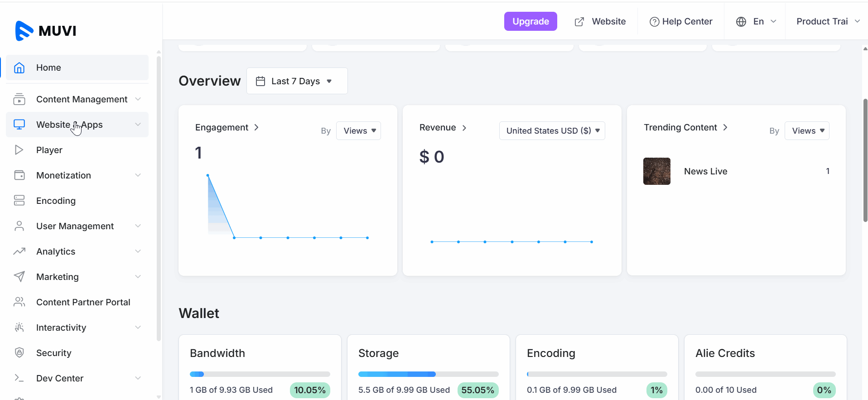Click the globe language icon
This screenshot has height=400, width=868.
741,22
